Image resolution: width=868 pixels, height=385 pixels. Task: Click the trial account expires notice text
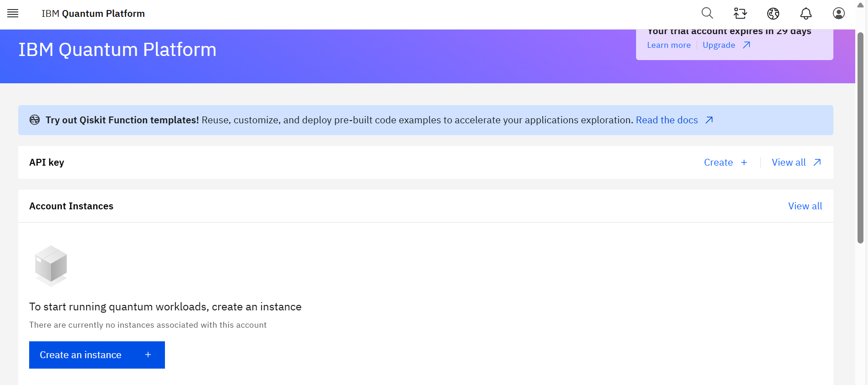click(729, 31)
